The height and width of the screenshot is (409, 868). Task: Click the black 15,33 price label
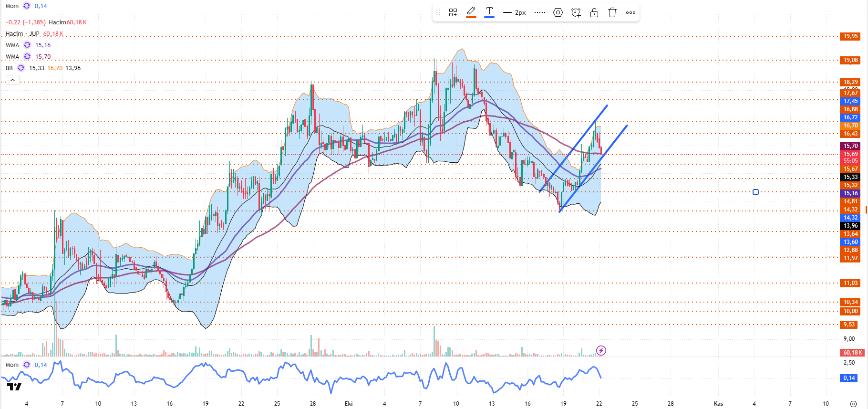click(x=850, y=177)
